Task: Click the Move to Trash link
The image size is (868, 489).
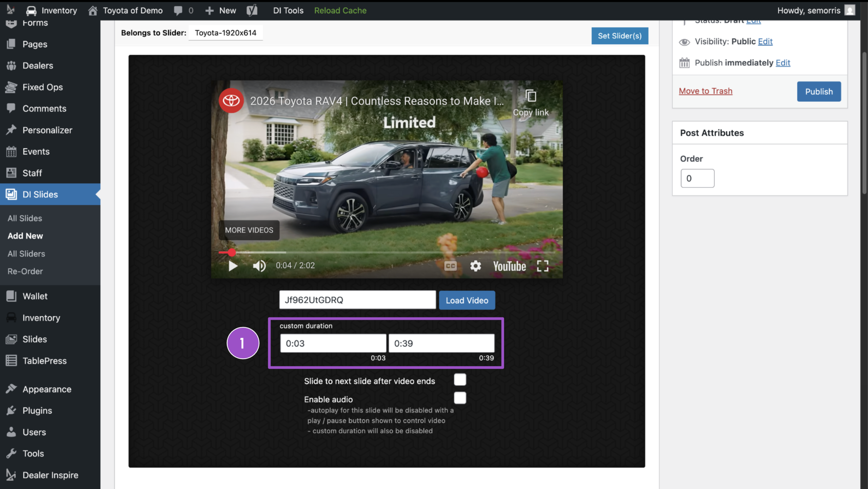Action: point(705,91)
